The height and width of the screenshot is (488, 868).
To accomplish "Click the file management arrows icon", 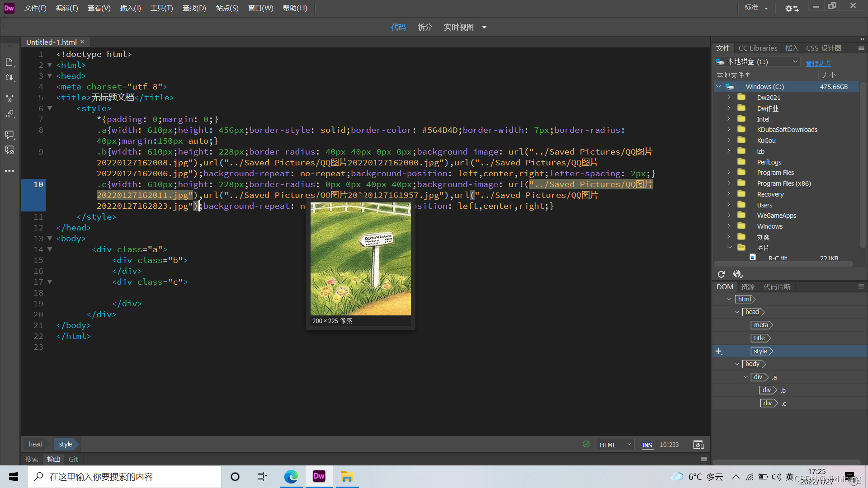I will 9,78.
